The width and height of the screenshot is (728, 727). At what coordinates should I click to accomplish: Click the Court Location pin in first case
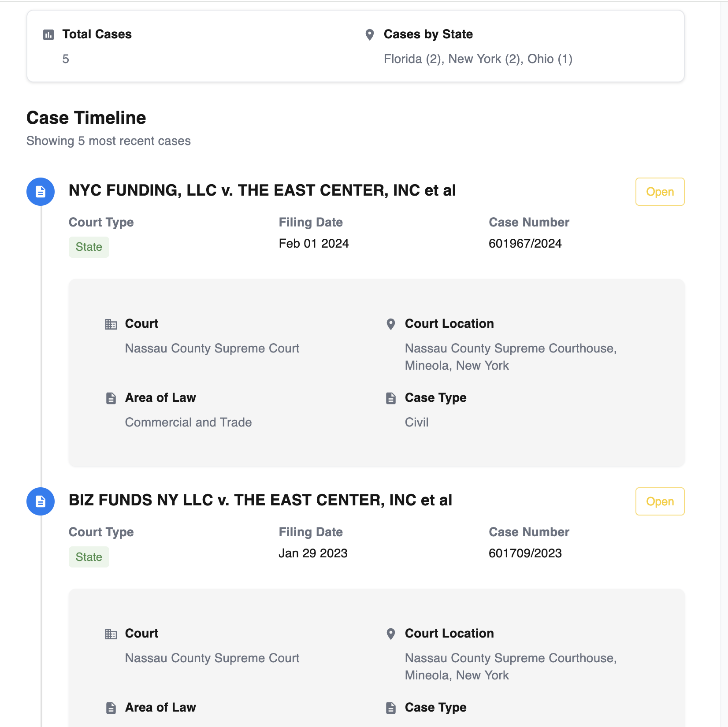click(390, 324)
